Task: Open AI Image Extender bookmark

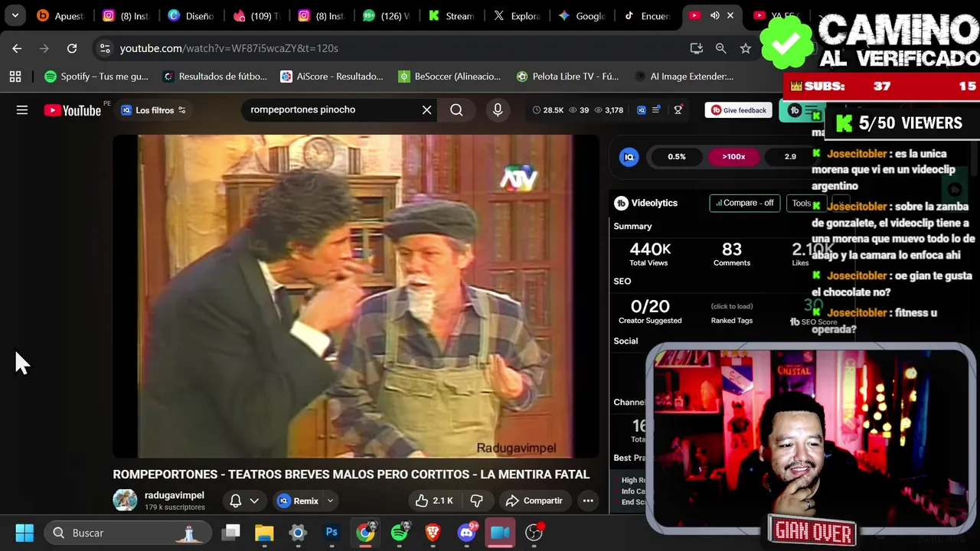Action: [x=684, y=77]
